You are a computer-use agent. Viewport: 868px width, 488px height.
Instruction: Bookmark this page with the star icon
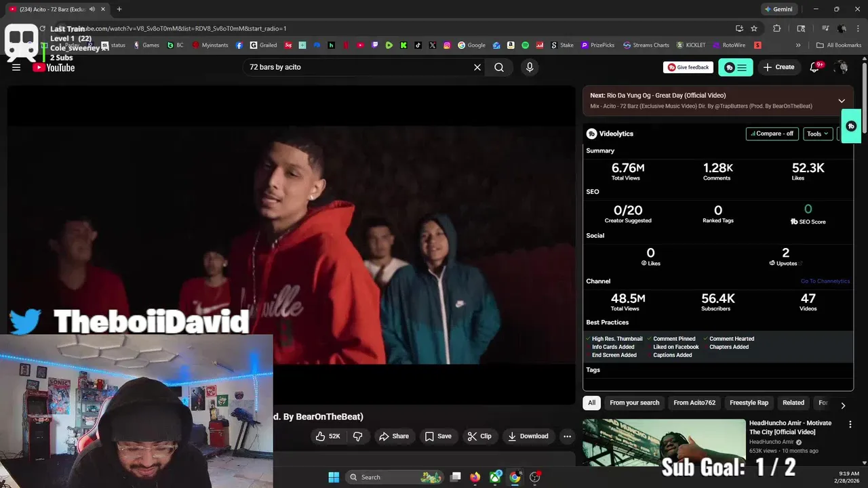pyautogui.click(x=754, y=28)
